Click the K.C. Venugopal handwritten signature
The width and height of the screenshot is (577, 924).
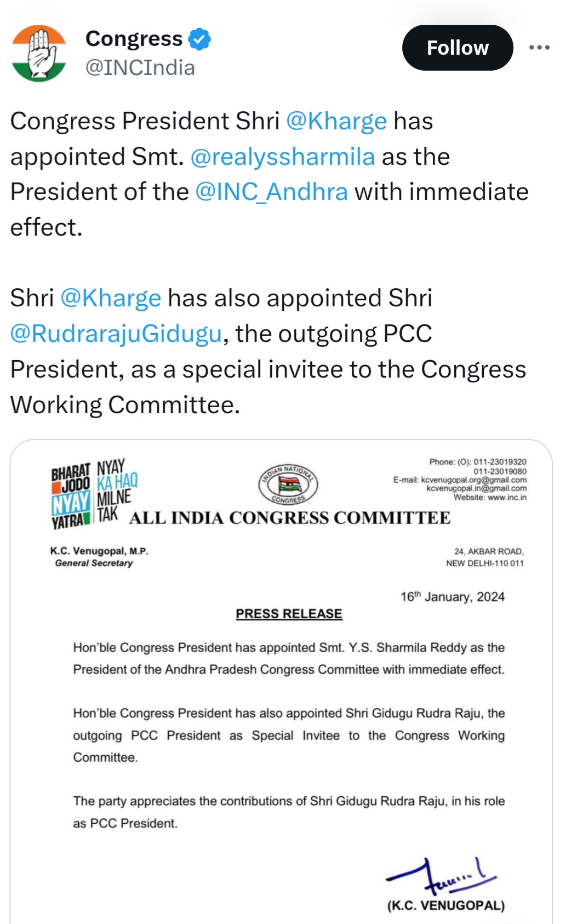[x=441, y=875]
